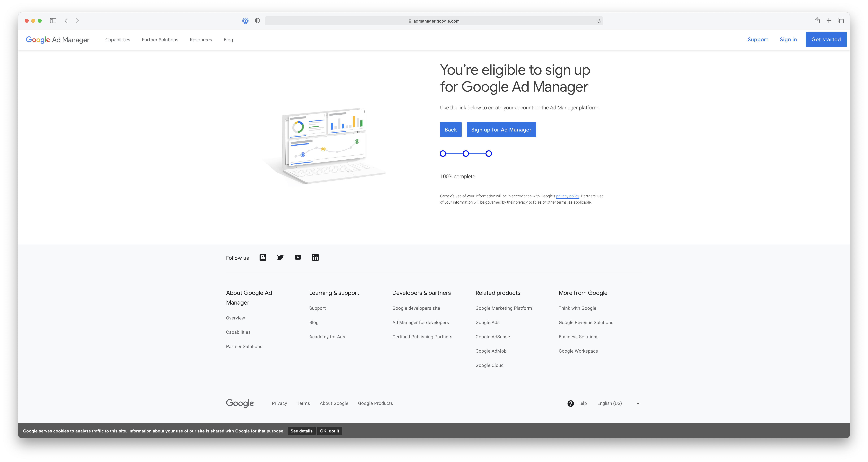868x462 pixels.
Task: Click the last progress step circle
Action: click(489, 154)
